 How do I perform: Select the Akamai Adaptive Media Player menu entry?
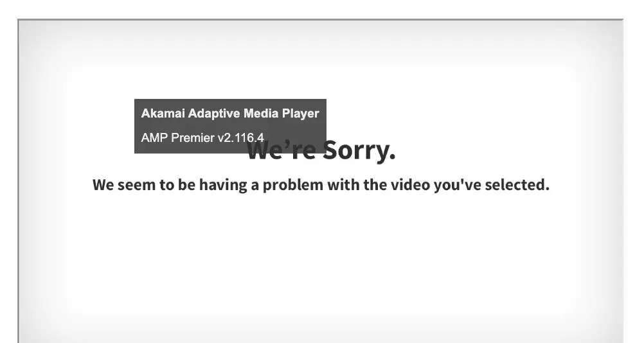click(230, 113)
